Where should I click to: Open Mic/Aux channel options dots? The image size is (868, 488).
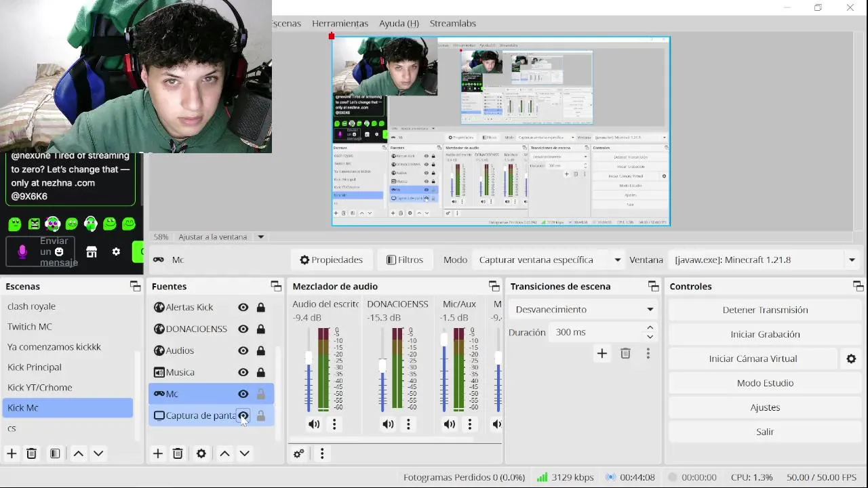(469, 424)
